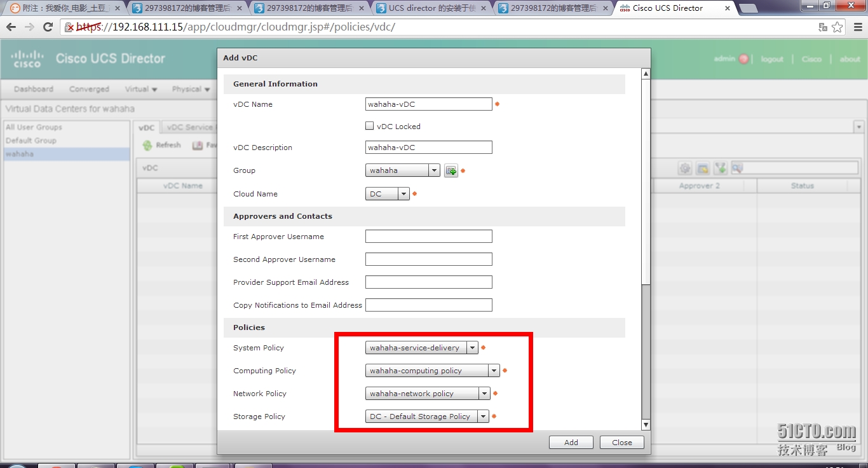Click the dialog scrollbar up arrow
This screenshot has width=868, height=468.
646,74
